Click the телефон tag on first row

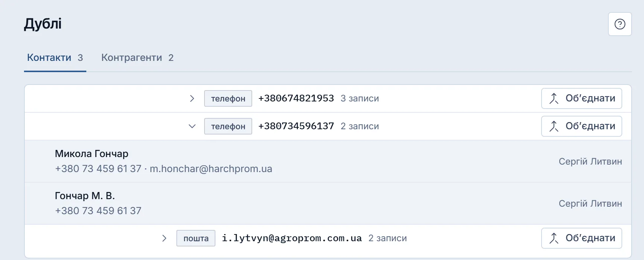tap(228, 98)
